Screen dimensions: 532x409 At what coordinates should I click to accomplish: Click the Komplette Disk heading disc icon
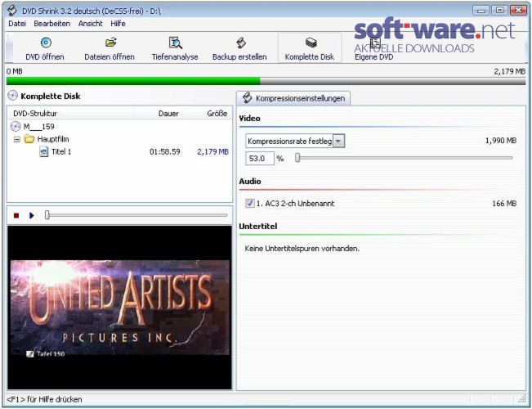[12, 96]
